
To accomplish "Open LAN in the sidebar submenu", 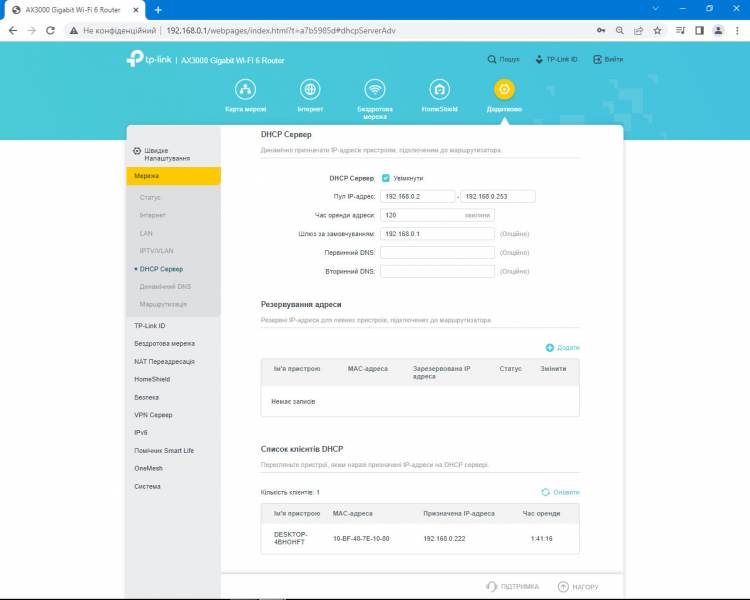I will point(146,233).
